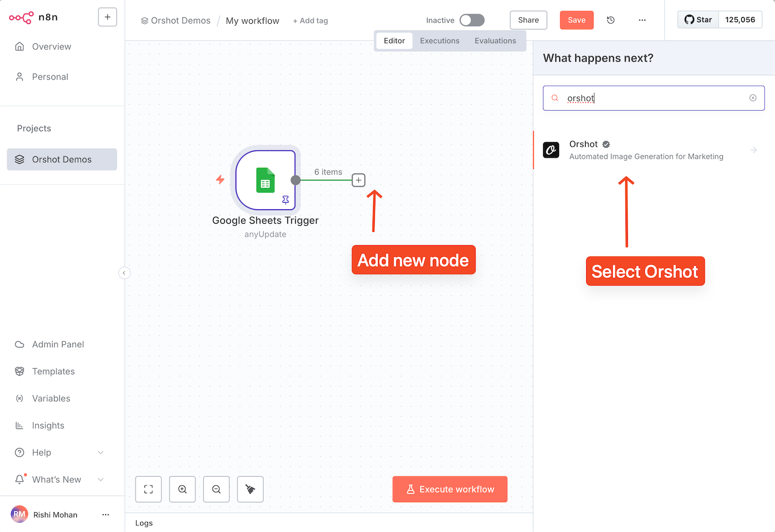Screen dimensions: 775x532
Task: Click the Tidy up workflow button
Action: pyautogui.click(x=250, y=489)
